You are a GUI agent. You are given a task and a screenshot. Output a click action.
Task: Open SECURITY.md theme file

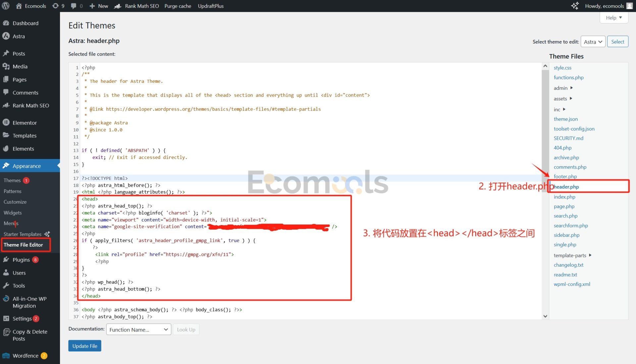(568, 138)
